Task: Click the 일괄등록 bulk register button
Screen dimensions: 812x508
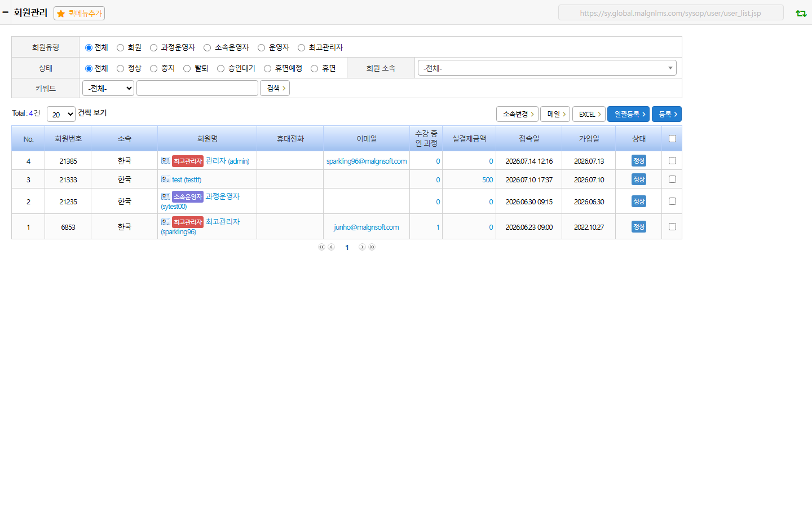Action: click(x=628, y=114)
